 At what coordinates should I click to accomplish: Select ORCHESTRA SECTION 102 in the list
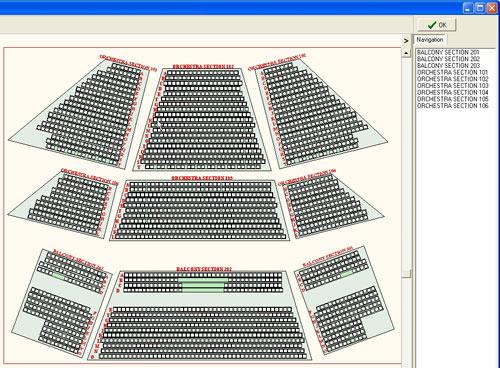pos(452,79)
